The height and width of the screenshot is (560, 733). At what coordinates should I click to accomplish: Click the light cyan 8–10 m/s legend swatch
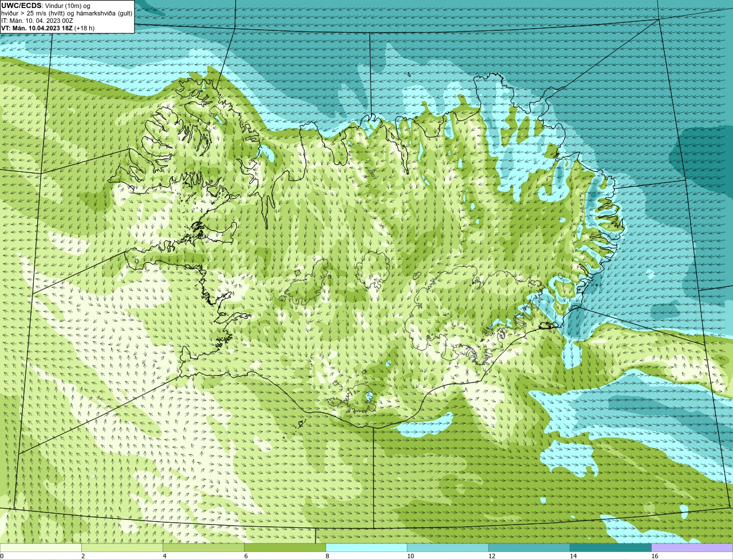point(366,548)
